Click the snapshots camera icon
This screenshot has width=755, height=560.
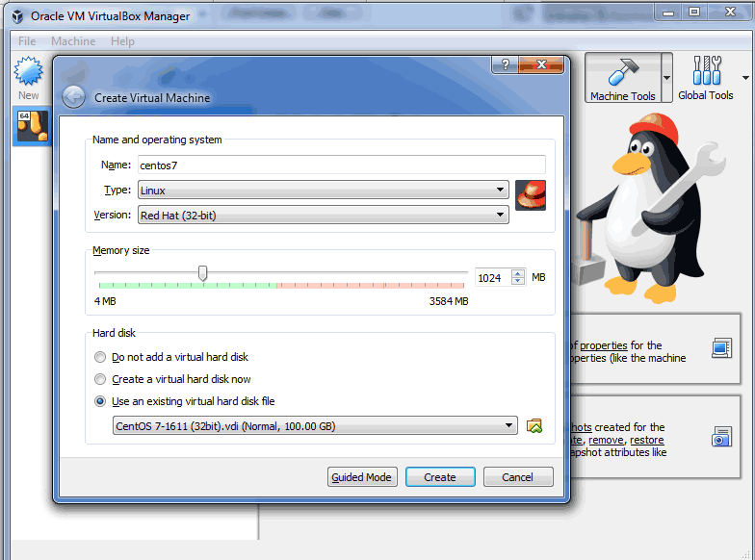[x=721, y=437]
